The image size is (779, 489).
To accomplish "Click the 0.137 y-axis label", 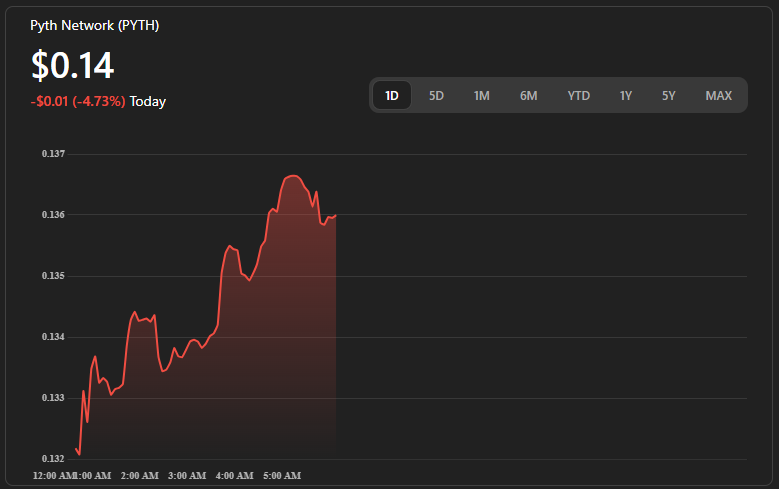I will (x=53, y=154).
